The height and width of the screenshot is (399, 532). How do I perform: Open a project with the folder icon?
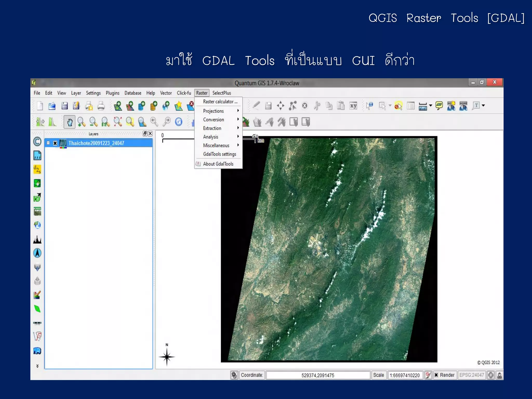click(x=52, y=106)
